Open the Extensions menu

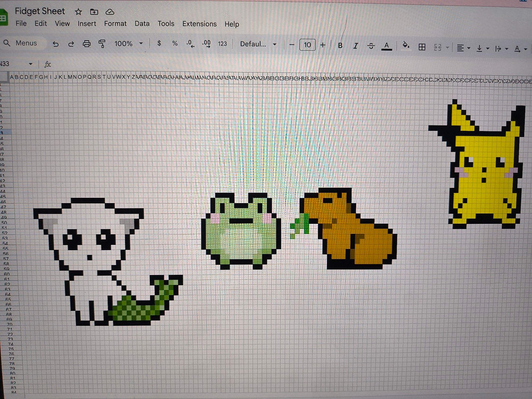click(x=200, y=24)
